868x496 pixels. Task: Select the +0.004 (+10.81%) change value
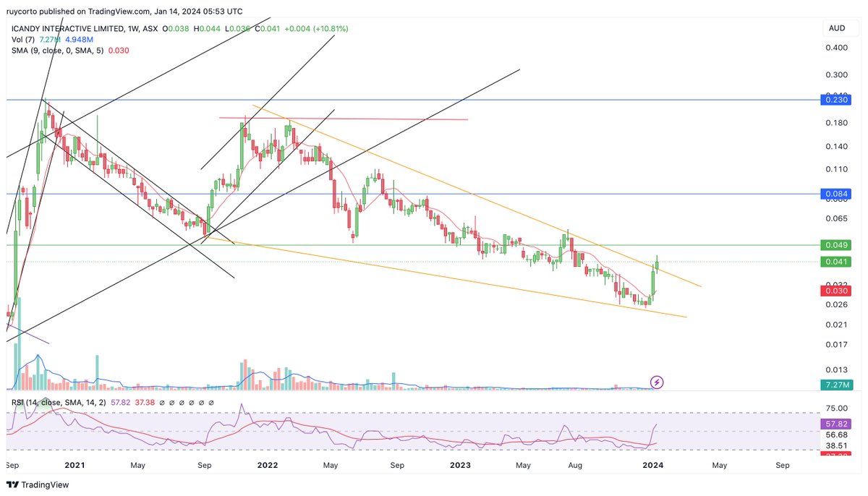(x=318, y=29)
